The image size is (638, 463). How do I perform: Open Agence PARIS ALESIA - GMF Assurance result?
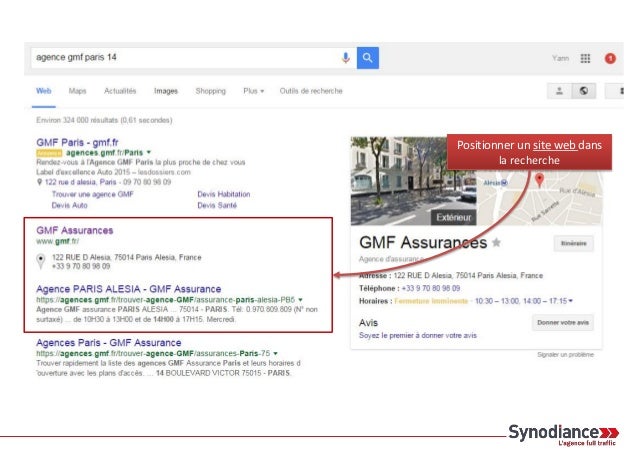tap(129, 289)
